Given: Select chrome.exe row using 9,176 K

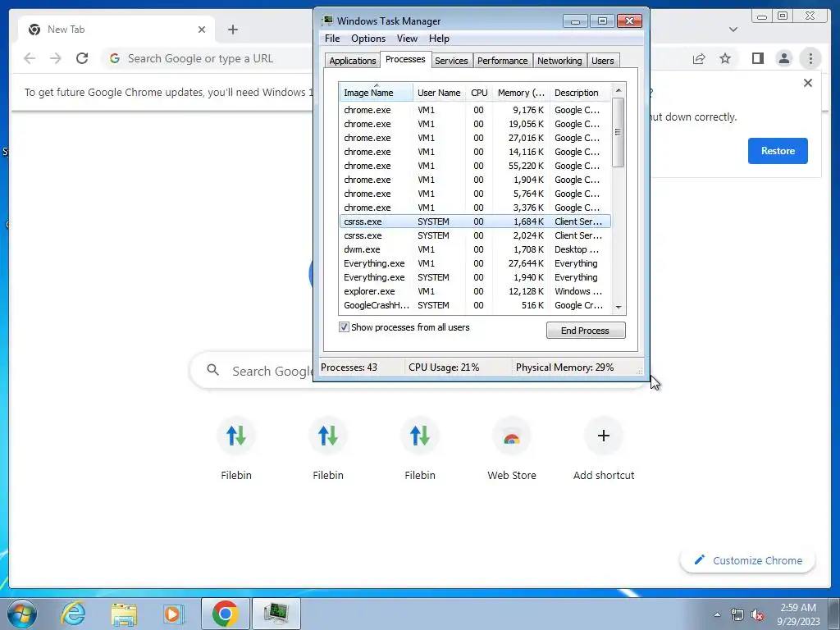Looking at the screenshot, I should [x=475, y=110].
